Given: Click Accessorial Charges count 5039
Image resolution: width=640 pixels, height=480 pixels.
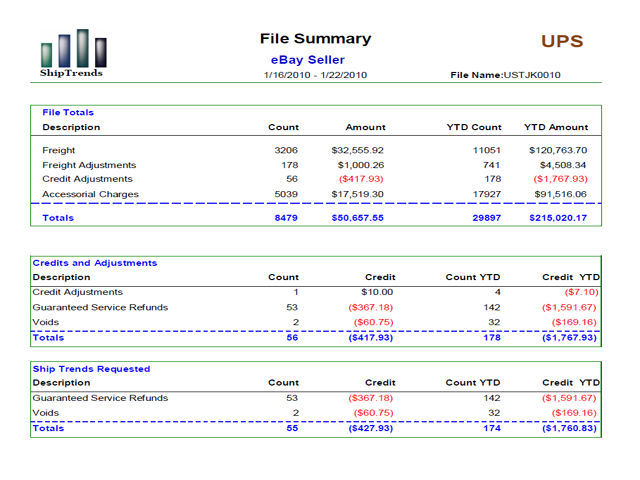Looking at the screenshot, I should (x=286, y=194).
